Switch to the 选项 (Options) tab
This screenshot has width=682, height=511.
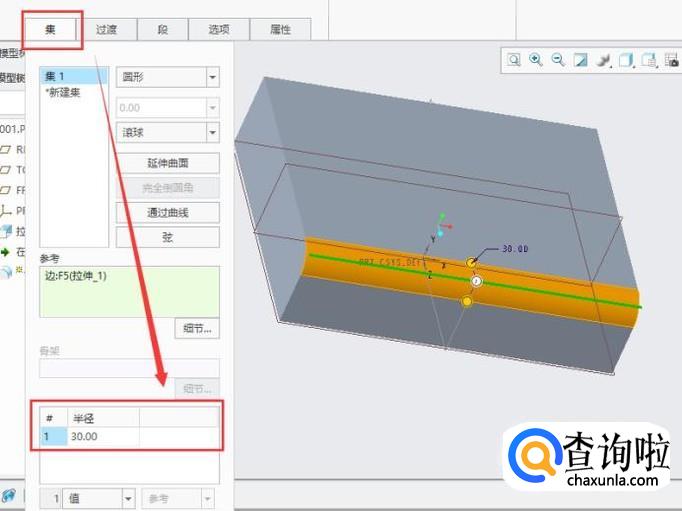[219, 30]
